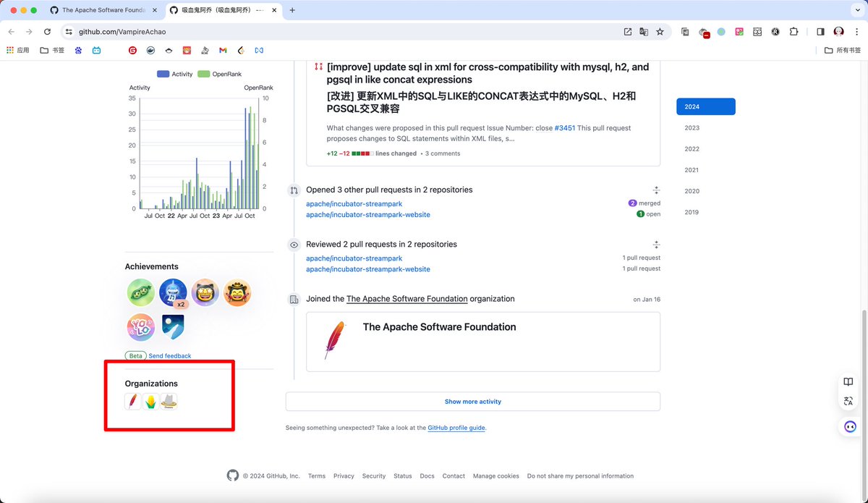Click the site info icon in address bar
Viewport: 868px width, 503px height.
(x=69, y=32)
